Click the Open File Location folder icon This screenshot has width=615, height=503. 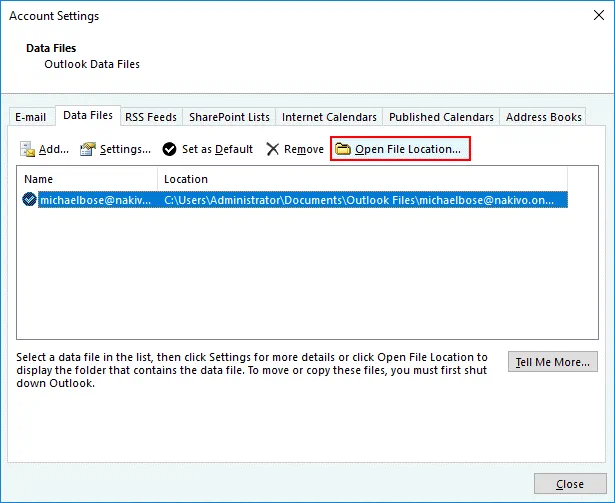(x=343, y=149)
